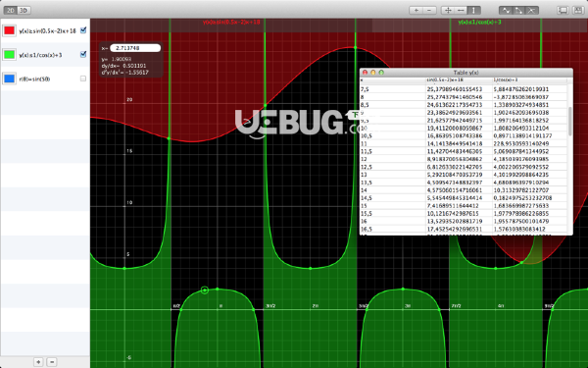This screenshot has height=368, width=588.
Task: Click the Table window vertical scrollbar
Action: coord(570,121)
